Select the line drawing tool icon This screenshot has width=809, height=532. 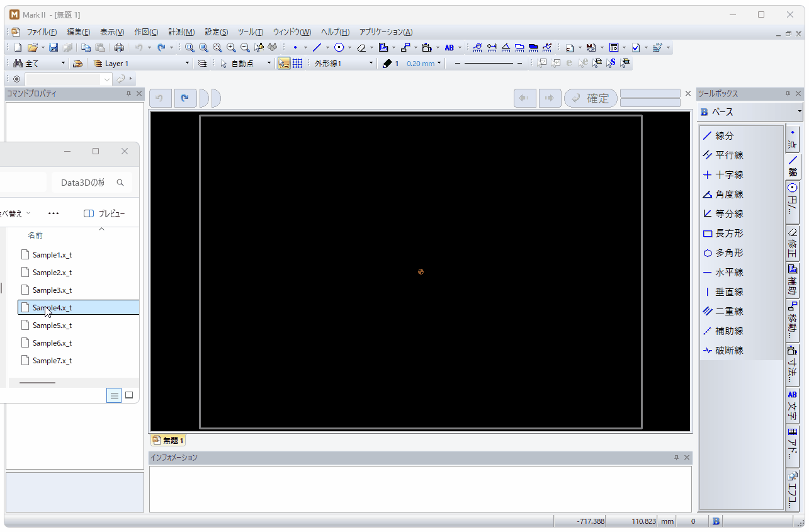(317, 47)
